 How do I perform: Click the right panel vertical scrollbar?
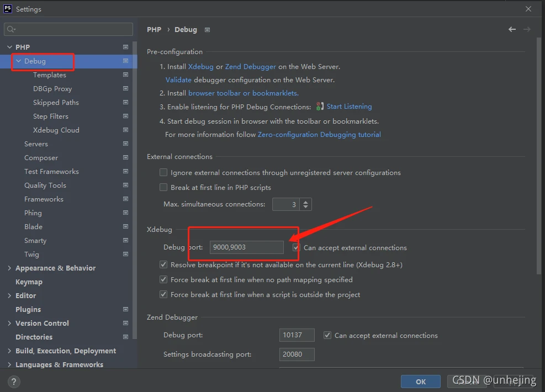539,156
